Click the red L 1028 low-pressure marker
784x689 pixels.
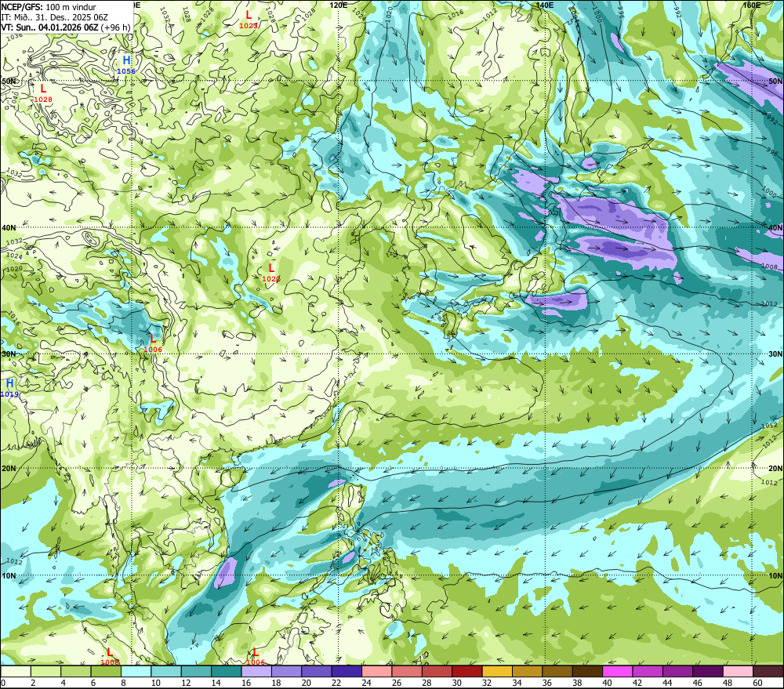43,93
